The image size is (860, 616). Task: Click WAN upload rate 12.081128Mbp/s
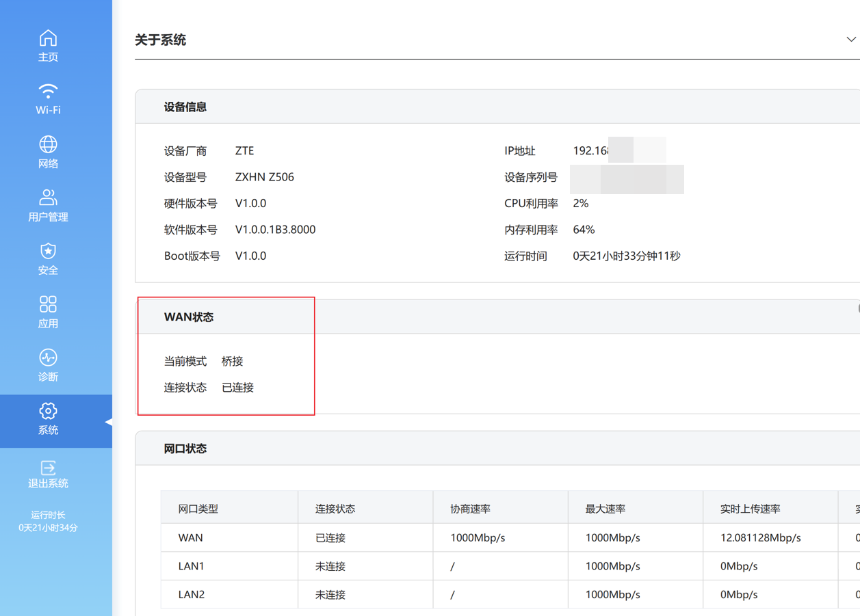pyautogui.click(x=761, y=538)
